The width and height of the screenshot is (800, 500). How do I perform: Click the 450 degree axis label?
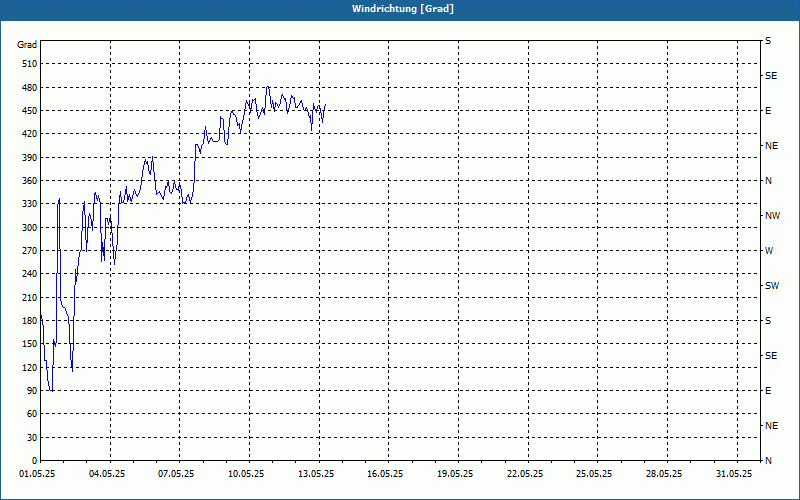coord(30,111)
